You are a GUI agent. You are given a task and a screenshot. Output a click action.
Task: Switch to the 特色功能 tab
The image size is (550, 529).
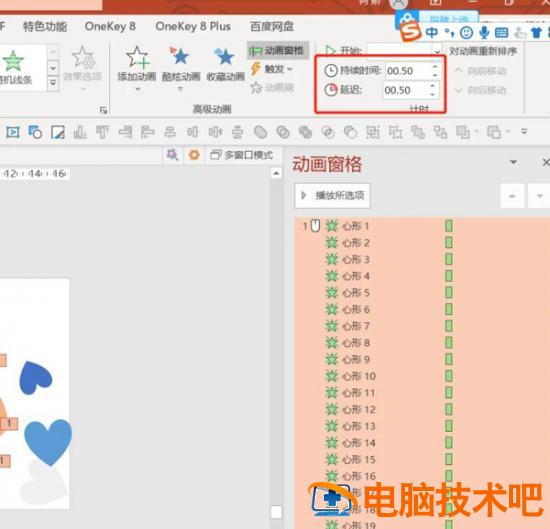click(45, 26)
